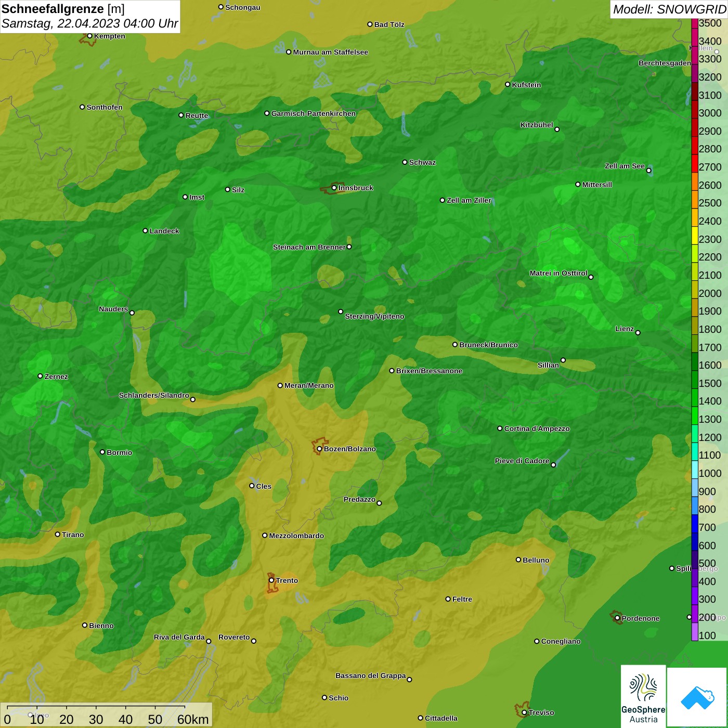Click the Lienz location dot
Image resolution: width=728 pixels, height=728 pixels.
[x=638, y=333]
